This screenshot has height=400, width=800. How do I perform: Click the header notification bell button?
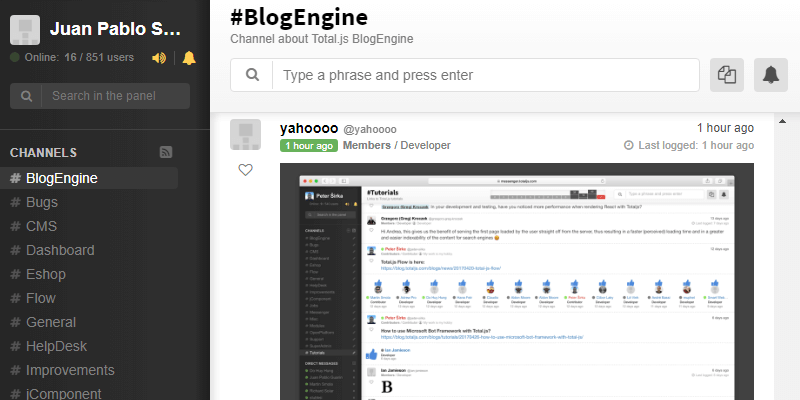click(x=770, y=75)
